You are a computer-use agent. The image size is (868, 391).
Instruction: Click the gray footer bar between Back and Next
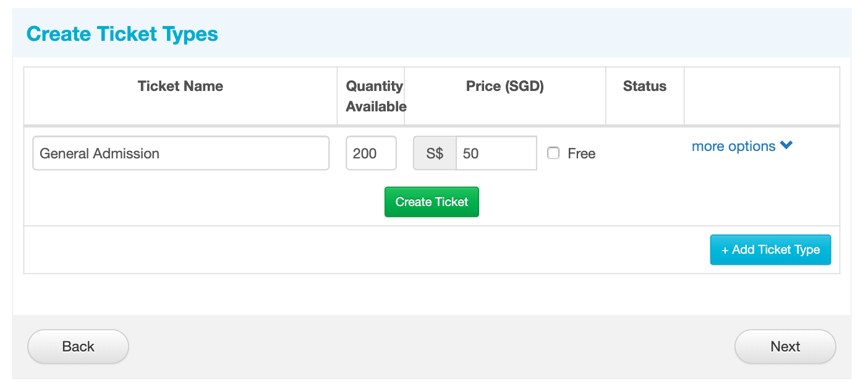click(x=432, y=346)
